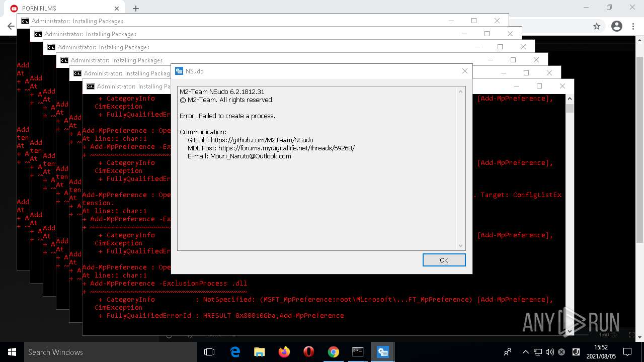Image resolution: width=644 pixels, height=362 pixels.
Task: Switch to Command Prompt taskbar icon
Action: pyautogui.click(x=358, y=352)
